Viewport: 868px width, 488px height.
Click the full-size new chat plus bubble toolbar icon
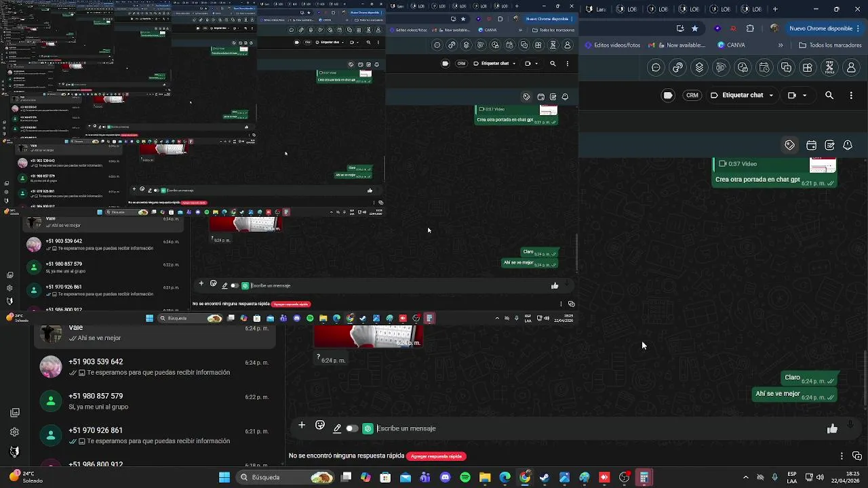[786, 68]
